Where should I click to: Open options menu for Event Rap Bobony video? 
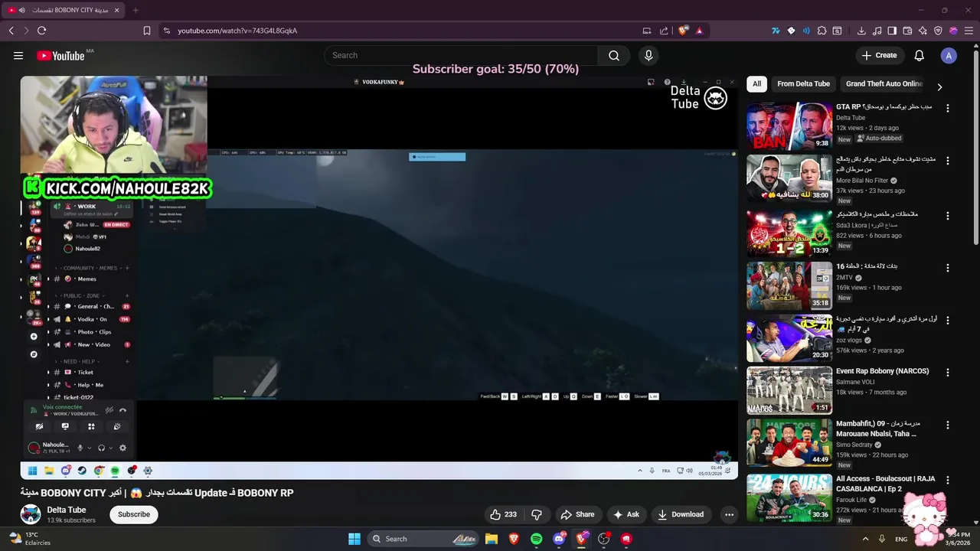pos(948,372)
